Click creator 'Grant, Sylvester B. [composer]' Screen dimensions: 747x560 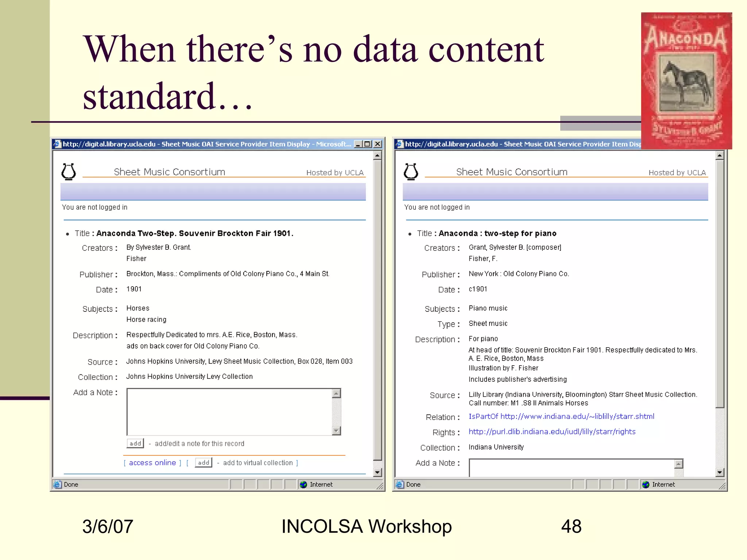click(515, 247)
